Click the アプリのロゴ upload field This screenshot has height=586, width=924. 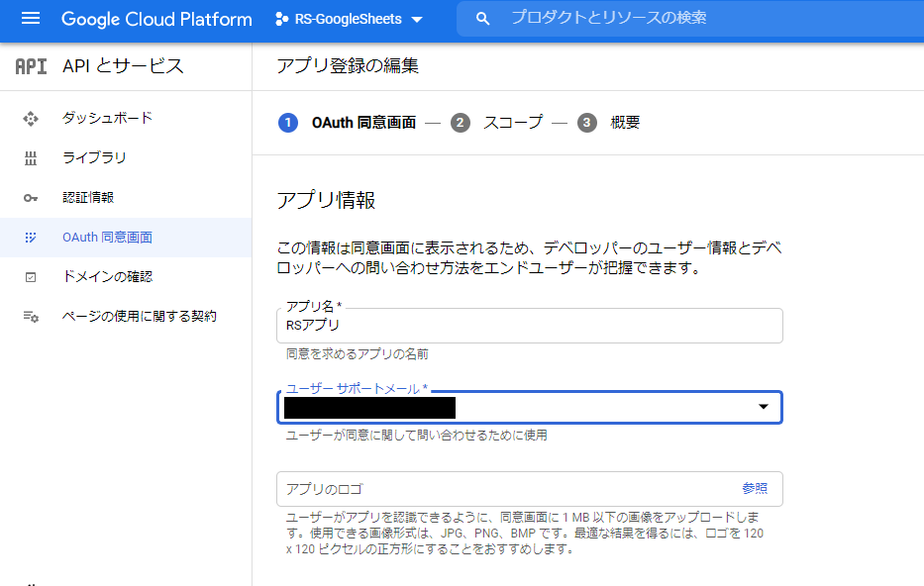point(529,489)
